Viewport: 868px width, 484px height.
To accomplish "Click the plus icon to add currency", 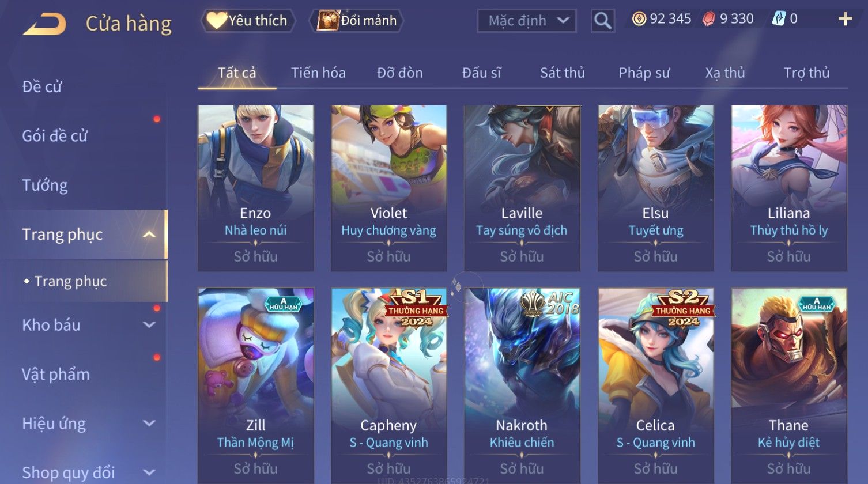I will pos(845,20).
